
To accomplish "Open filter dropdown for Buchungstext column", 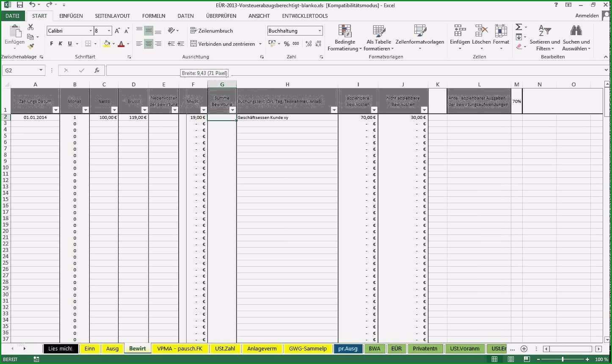I will pyautogui.click(x=334, y=110).
